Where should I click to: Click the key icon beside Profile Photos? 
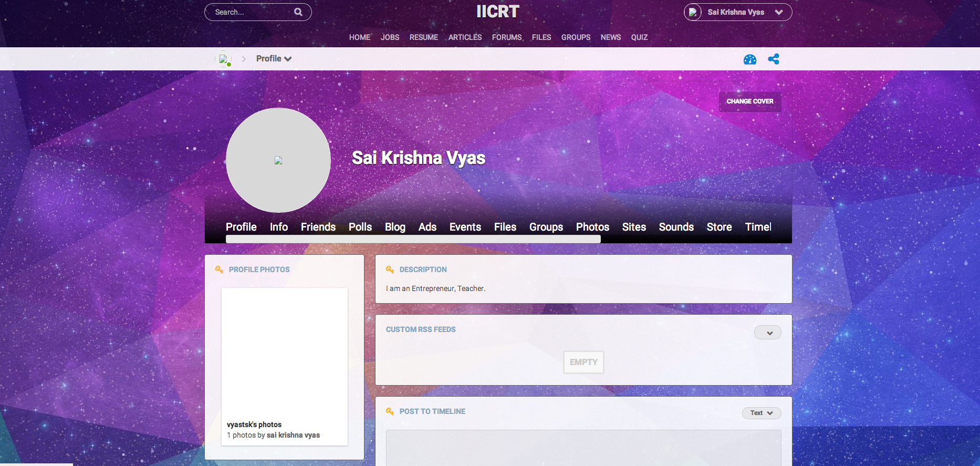(x=219, y=270)
